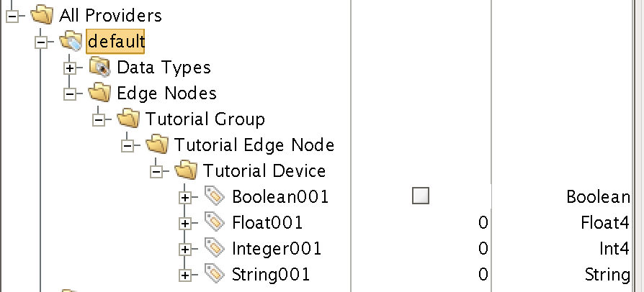The width and height of the screenshot is (644, 292).
Task: Click the String001 tag icon
Action: tap(215, 274)
